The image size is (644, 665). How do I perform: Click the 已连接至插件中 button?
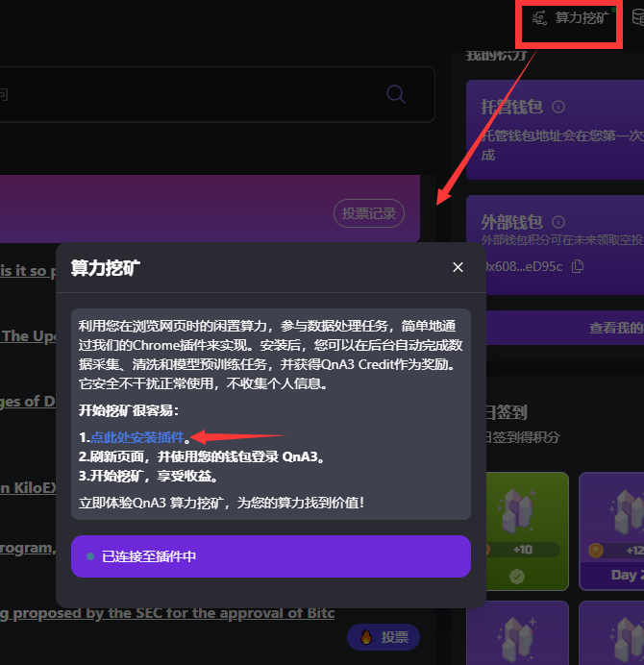(x=271, y=556)
